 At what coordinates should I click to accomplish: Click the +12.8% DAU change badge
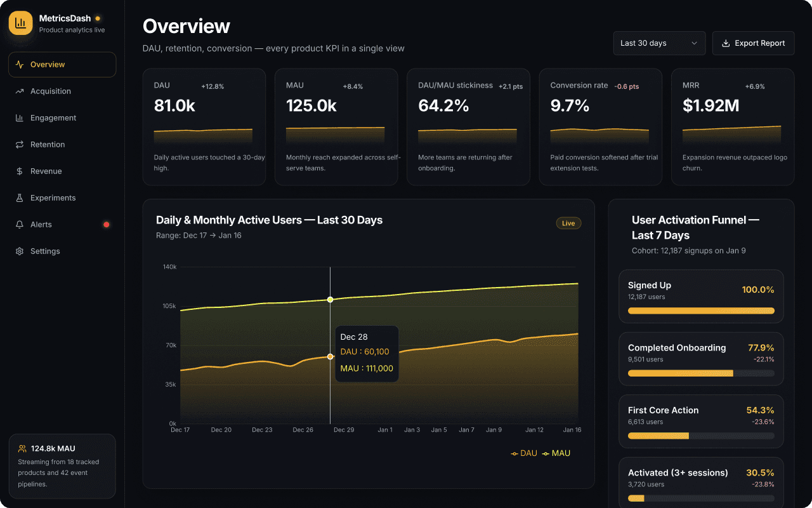[x=213, y=86]
